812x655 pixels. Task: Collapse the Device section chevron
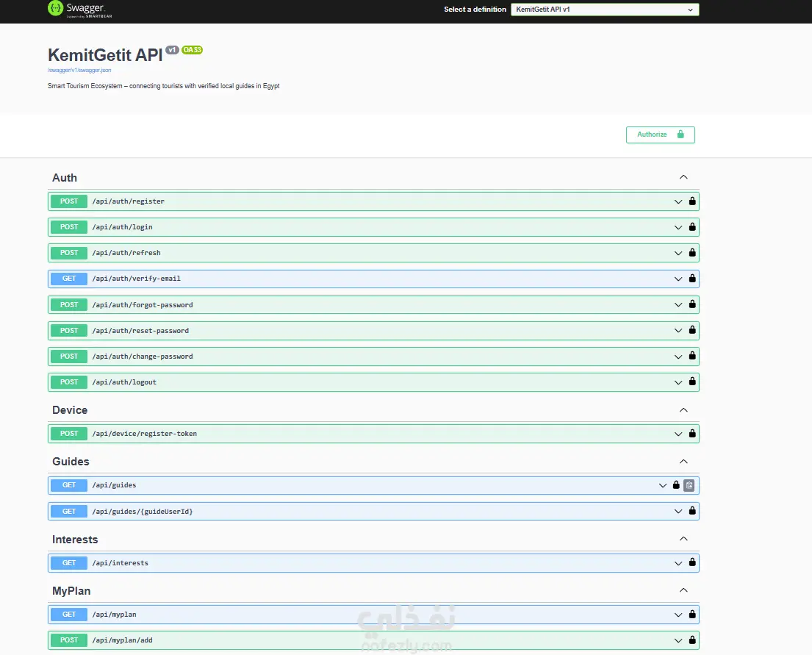[x=683, y=410]
